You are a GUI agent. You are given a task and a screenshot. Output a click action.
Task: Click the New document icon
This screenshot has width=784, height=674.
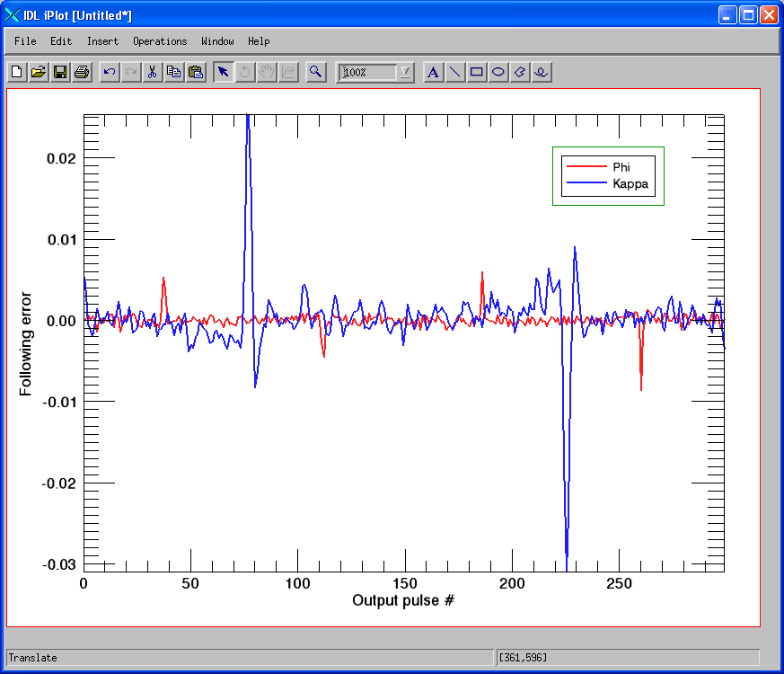16,72
